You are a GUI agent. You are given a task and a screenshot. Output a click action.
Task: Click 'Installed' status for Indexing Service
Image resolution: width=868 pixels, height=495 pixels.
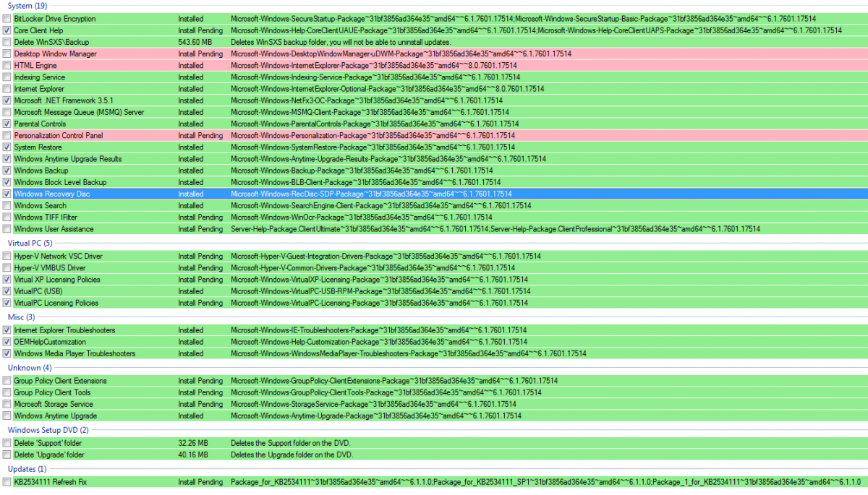(191, 77)
